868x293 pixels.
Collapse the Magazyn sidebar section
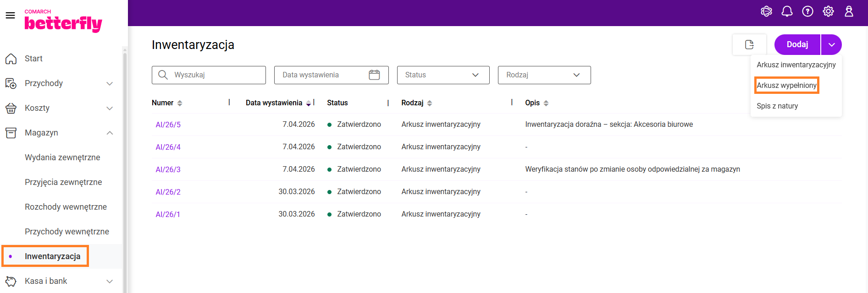point(110,133)
